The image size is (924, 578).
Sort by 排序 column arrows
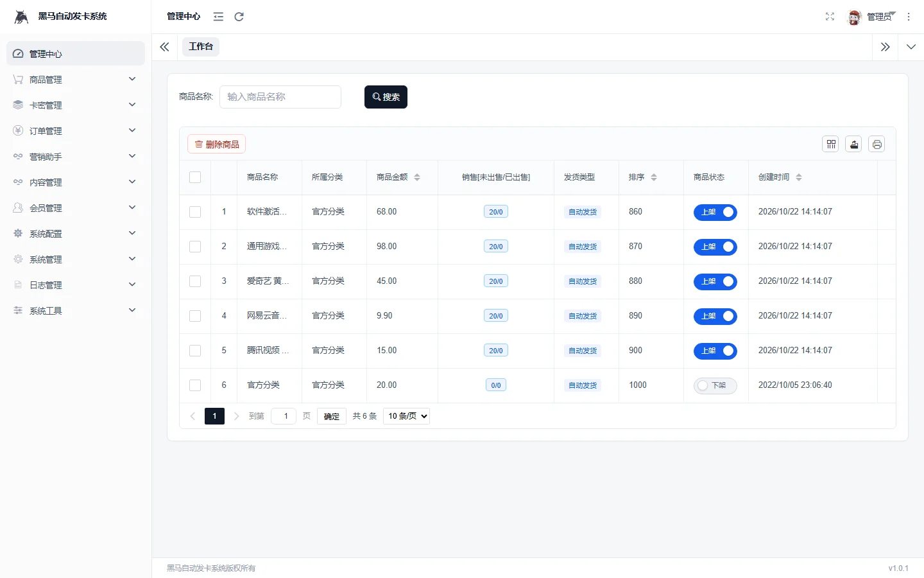pyautogui.click(x=654, y=177)
